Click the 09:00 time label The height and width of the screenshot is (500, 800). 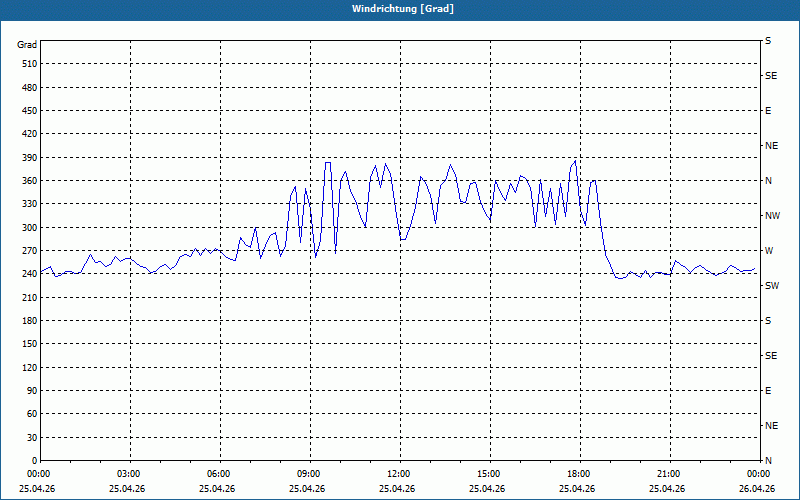point(308,474)
